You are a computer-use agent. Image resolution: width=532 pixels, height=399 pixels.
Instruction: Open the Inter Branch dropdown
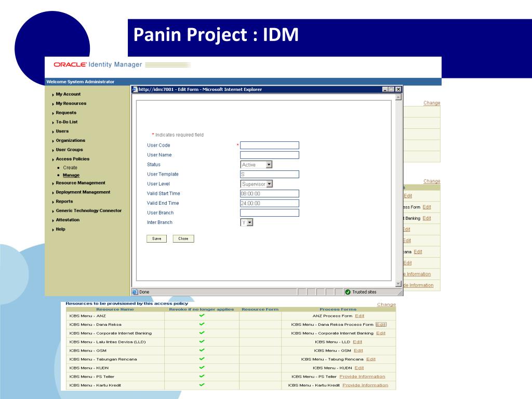(x=247, y=222)
